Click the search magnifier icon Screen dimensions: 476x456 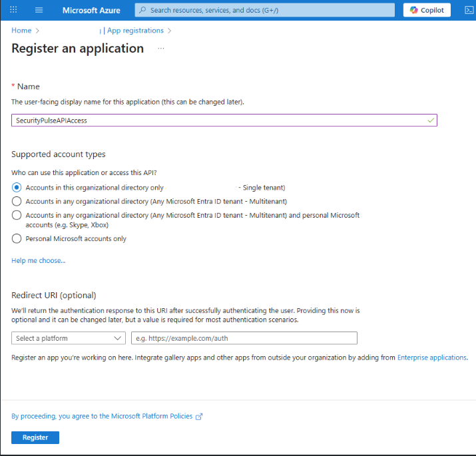pyautogui.click(x=142, y=10)
